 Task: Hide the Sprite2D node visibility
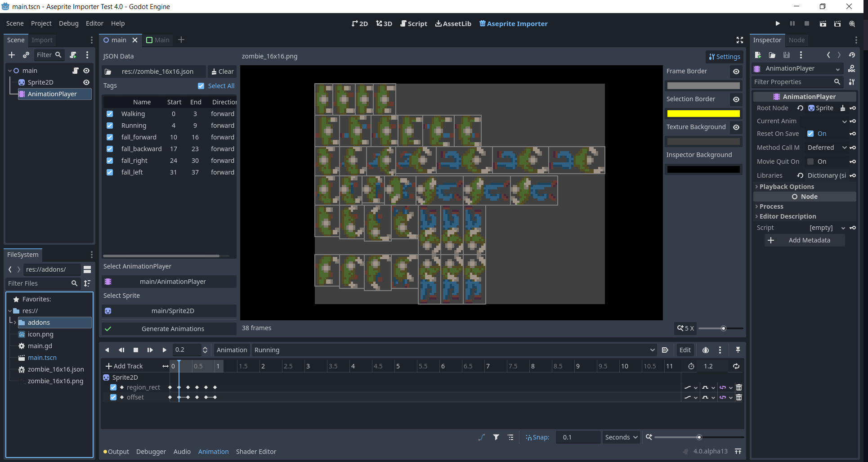click(x=86, y=82)
